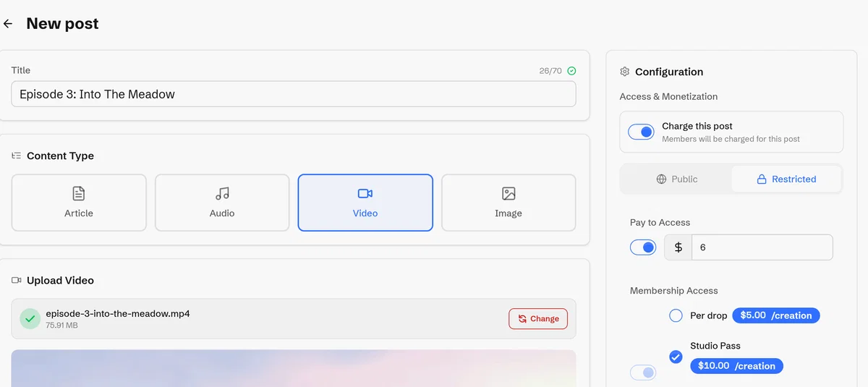Image resolution: width=868 pixels, height=387 pixels.
Task: Uncheck the Studio Pass membership option
Action: (676, 357)
